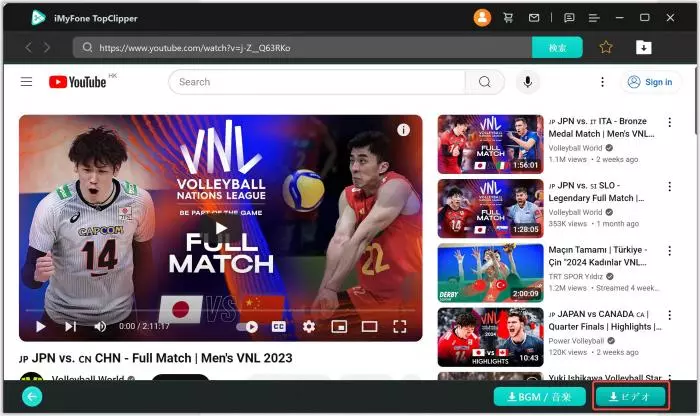Screen dimensions: 700x416
Task: Open options menu for JAPAN vs CANADA video
Action: click(669, 315)
